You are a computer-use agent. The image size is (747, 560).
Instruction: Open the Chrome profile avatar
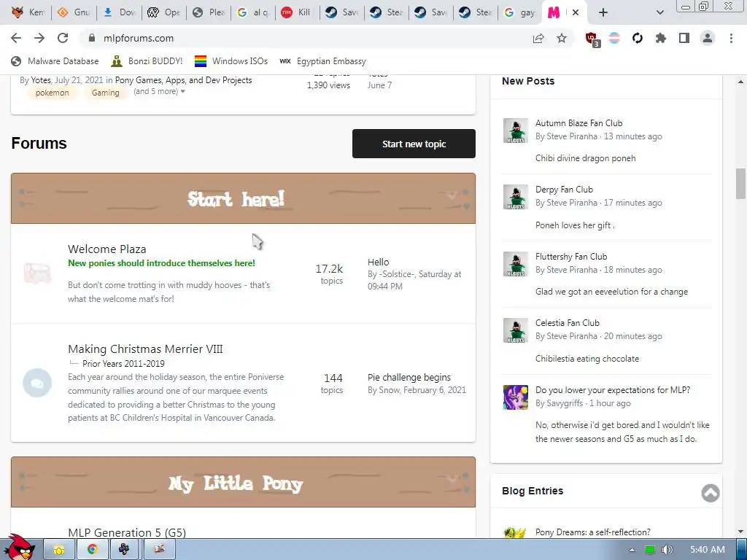point(708,38)
